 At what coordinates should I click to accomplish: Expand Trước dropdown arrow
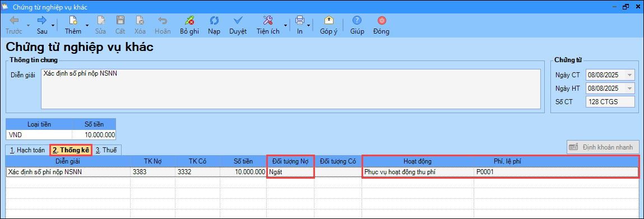tap(29, 25)
